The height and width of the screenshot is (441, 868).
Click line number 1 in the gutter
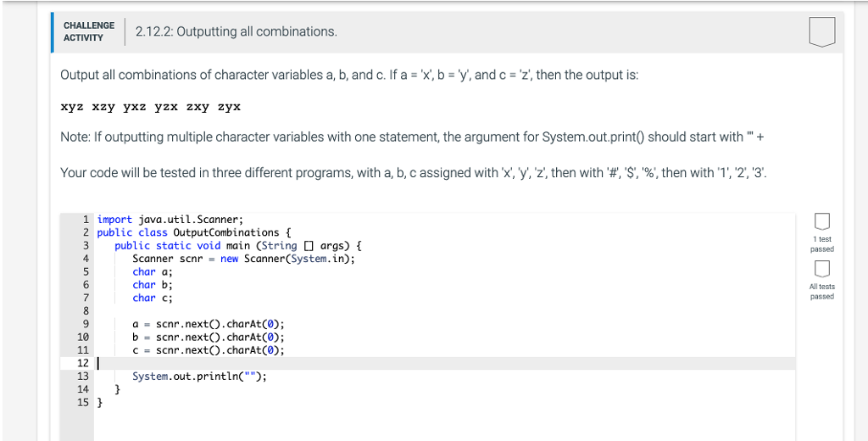click(86, 220)
